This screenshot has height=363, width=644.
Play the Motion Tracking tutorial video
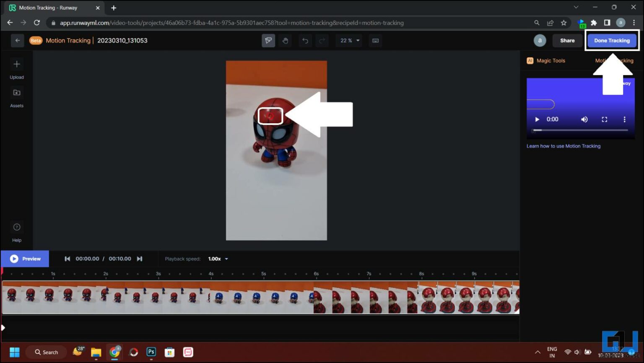[x=537, y=119]
